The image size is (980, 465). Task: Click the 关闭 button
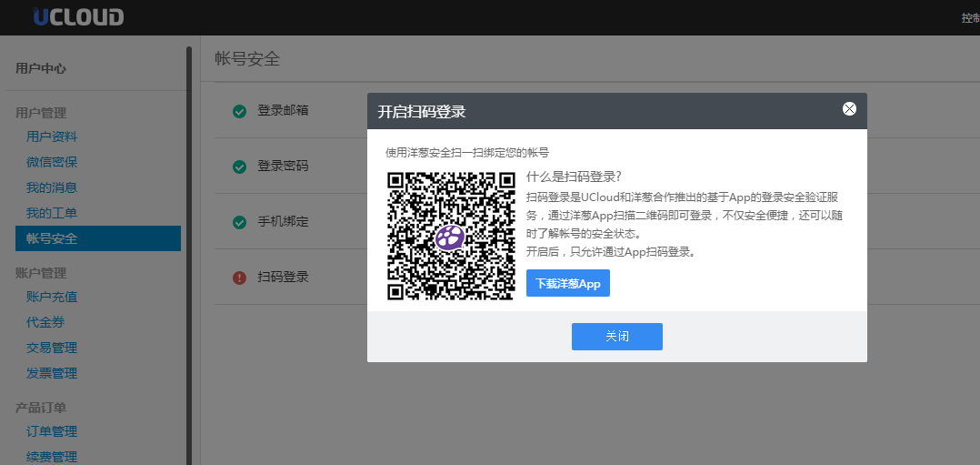pyautogui.click(x=617, y=337)
